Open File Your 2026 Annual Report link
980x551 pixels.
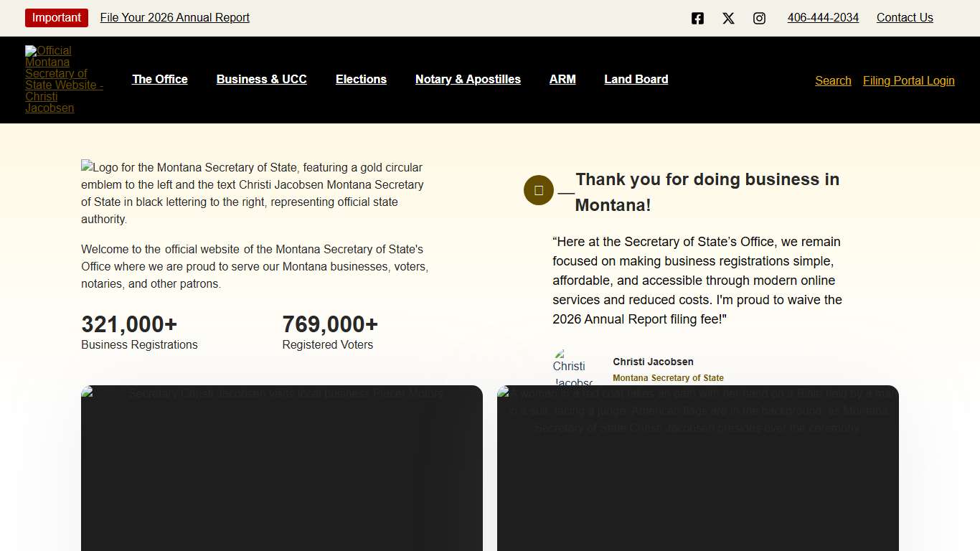click(x=175, y=18)
